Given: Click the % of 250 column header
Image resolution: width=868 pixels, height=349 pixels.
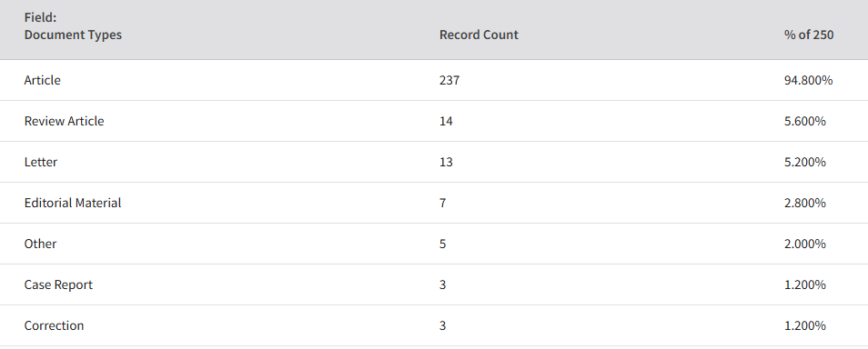Looking at the screenshot, I should coord(809,35).
